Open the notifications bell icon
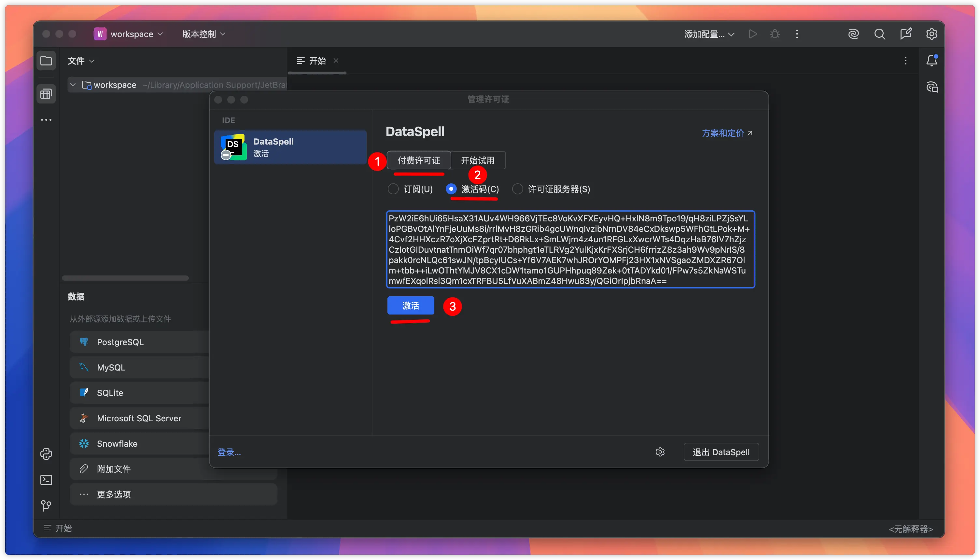 coord(931,60)
